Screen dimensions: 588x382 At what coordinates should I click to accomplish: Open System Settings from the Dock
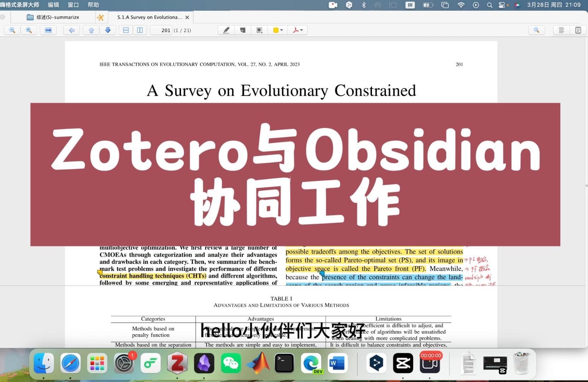click(124, 363)
